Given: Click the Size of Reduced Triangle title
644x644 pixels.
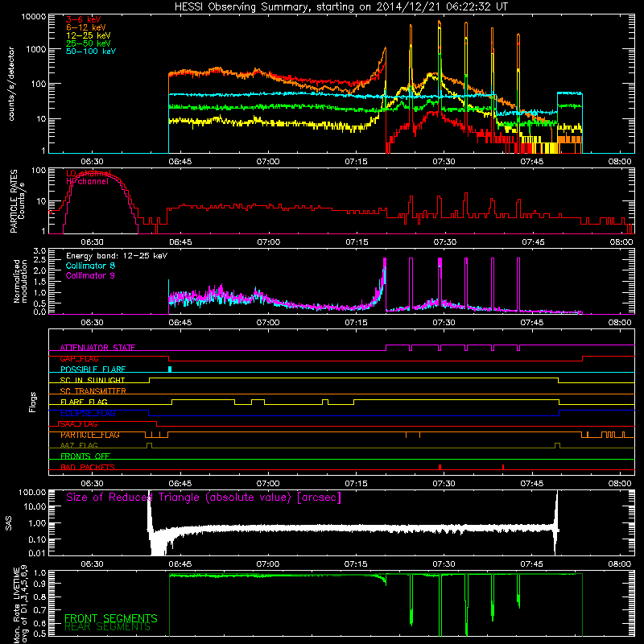Looking at the screenshot, I should [x=204, y=497].
